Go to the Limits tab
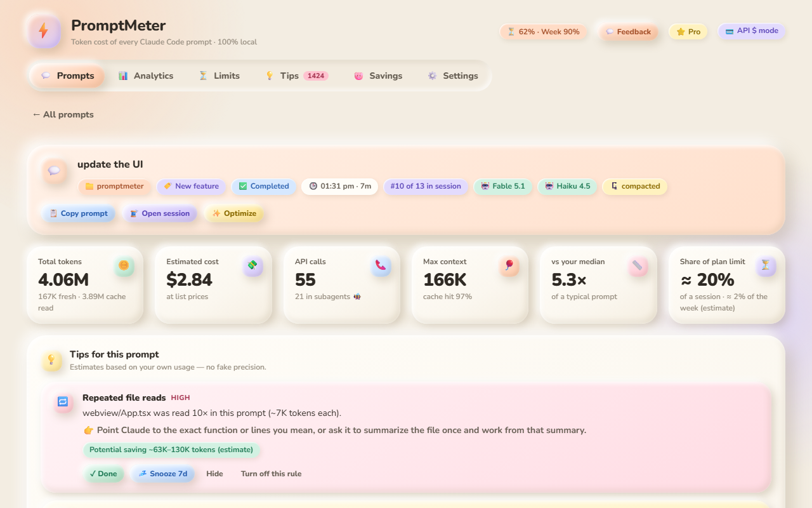The height and width of the screenshot is (508, 812). click(219, 76)
